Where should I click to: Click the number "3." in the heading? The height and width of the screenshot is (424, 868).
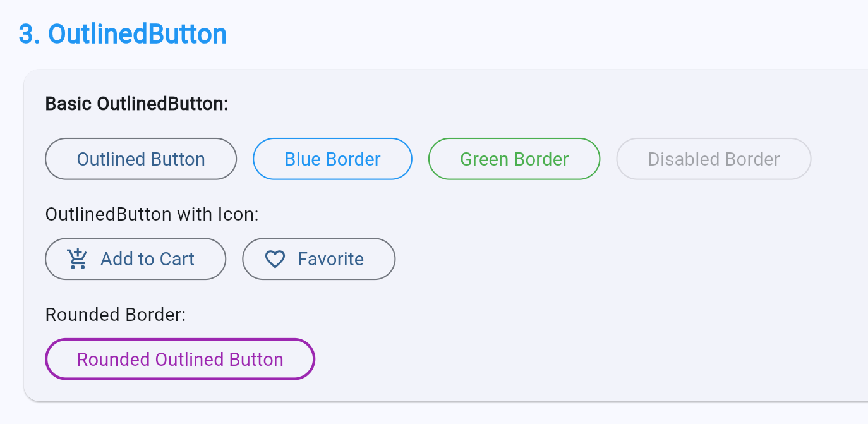point(30,34)
